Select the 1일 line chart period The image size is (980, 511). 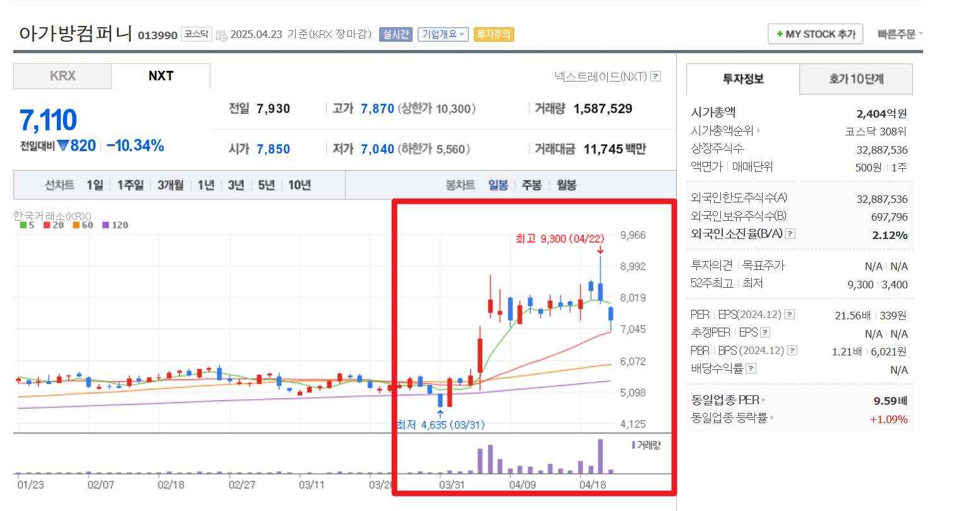95,185
